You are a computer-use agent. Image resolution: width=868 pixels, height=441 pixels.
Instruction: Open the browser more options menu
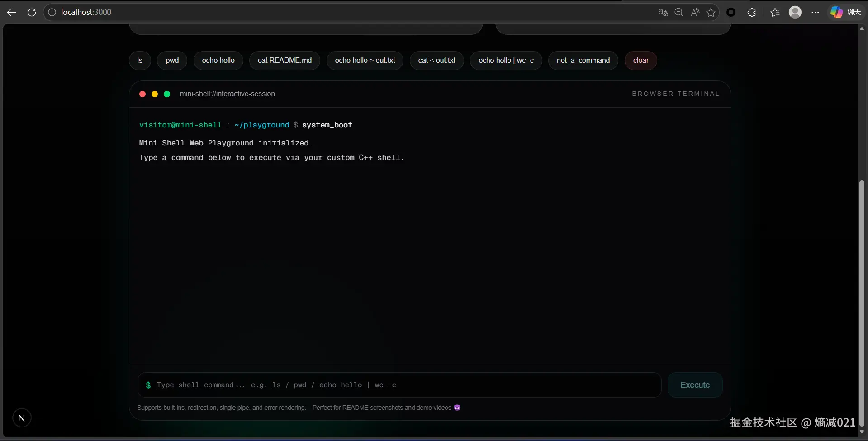(x=815, y=12)
